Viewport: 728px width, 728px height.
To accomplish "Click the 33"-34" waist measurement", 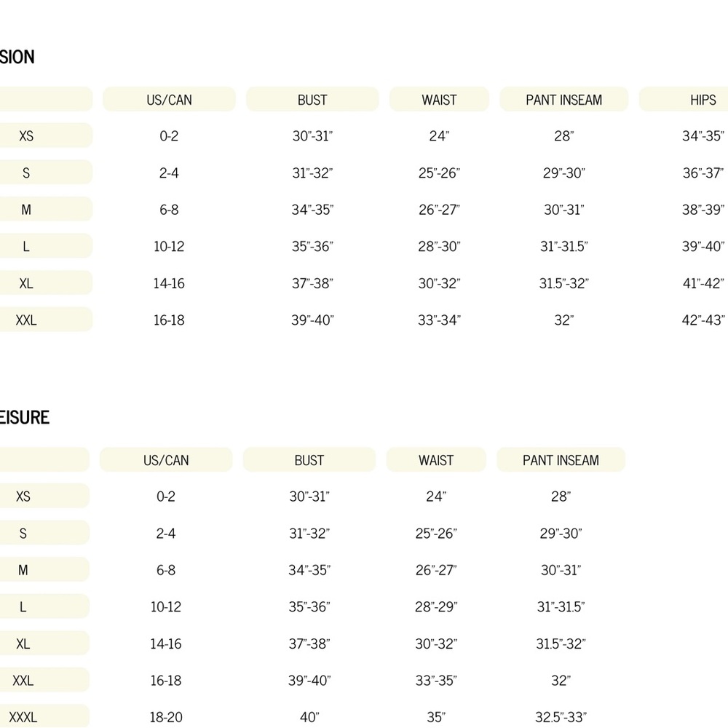I will tap(439, 320).
